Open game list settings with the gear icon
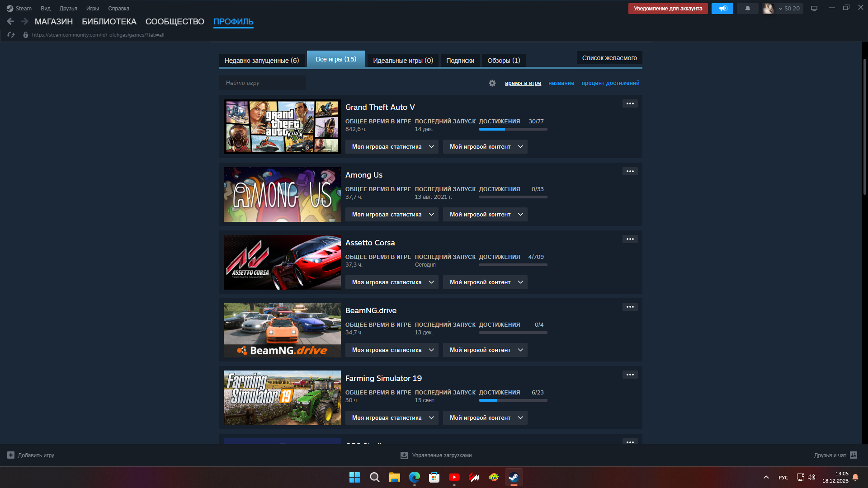The width and height of the screenshot is (868, 488). pos(492,83)
